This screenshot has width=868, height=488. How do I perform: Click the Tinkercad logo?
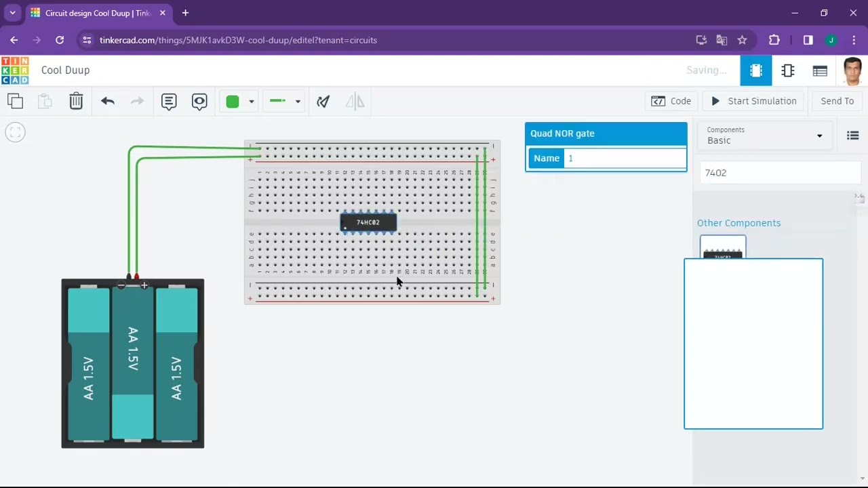pyautogui.click(x=15, y=70)
